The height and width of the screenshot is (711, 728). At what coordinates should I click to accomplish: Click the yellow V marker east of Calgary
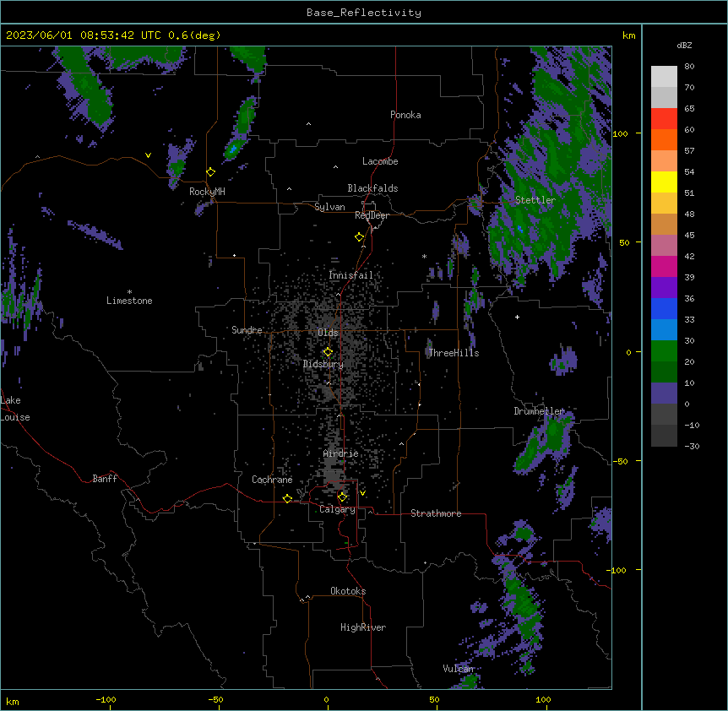362,493
